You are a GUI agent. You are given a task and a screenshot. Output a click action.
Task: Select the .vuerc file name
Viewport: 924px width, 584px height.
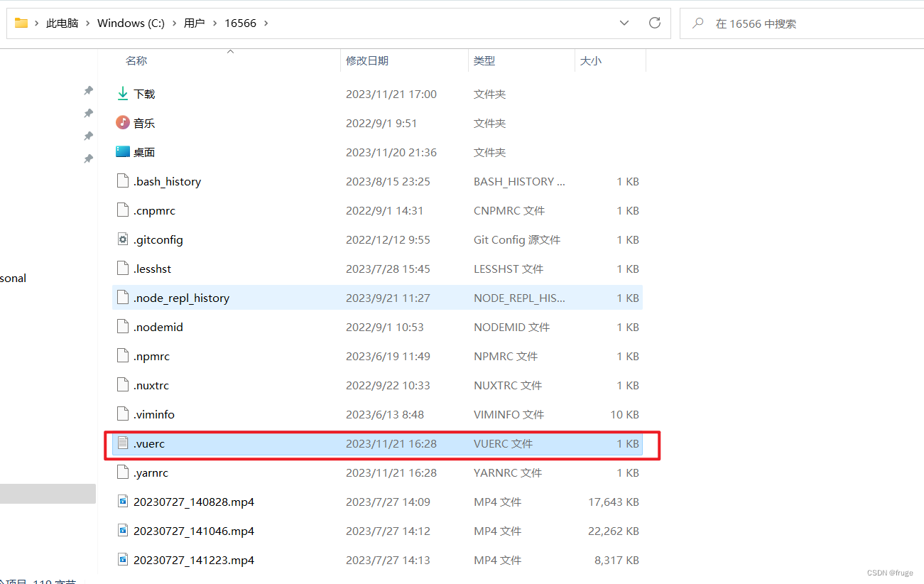(149, 443)
